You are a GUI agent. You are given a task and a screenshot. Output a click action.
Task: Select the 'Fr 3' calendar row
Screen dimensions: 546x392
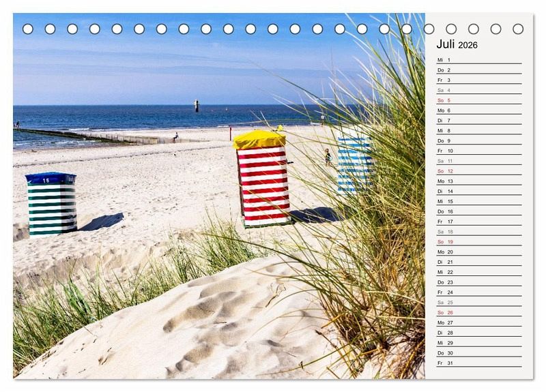[479, 80]
